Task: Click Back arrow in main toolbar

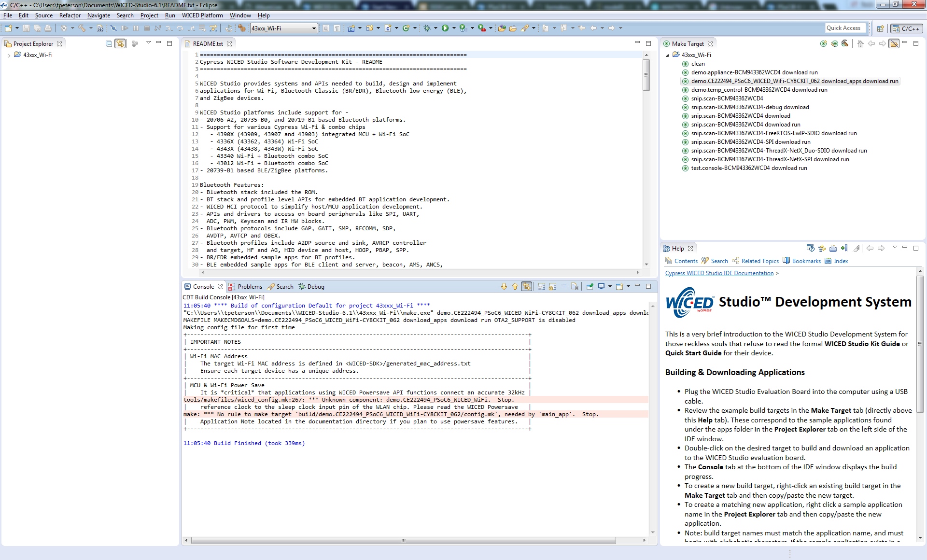Action: tap(593, 28)
